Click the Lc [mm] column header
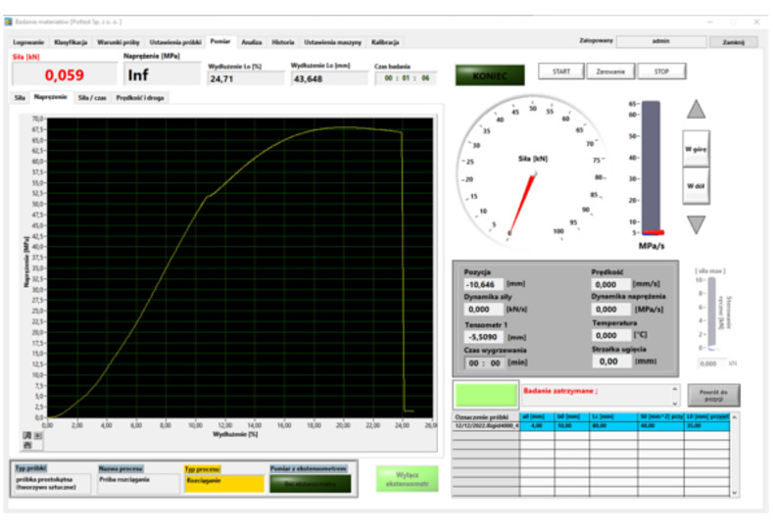 click(612, 417)
